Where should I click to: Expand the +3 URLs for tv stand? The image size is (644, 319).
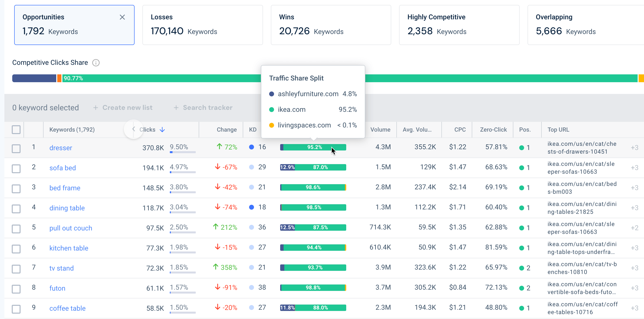point(635,268)
